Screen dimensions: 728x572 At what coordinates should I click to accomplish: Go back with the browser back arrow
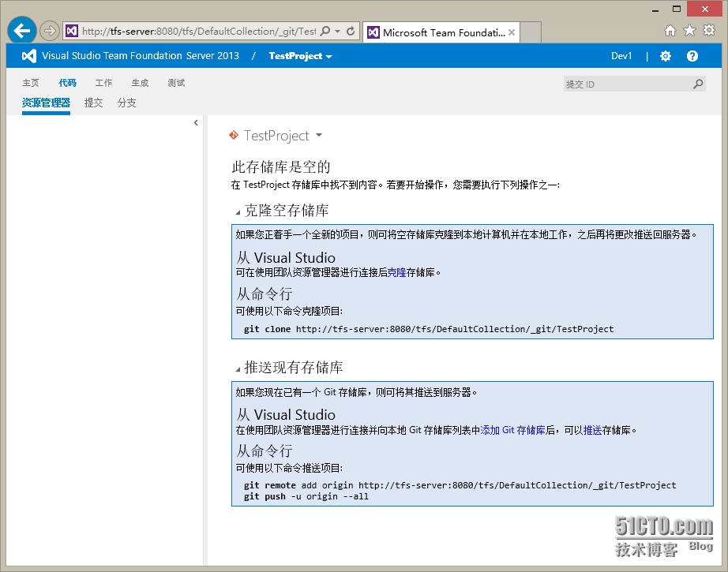[x=22, y=31]
